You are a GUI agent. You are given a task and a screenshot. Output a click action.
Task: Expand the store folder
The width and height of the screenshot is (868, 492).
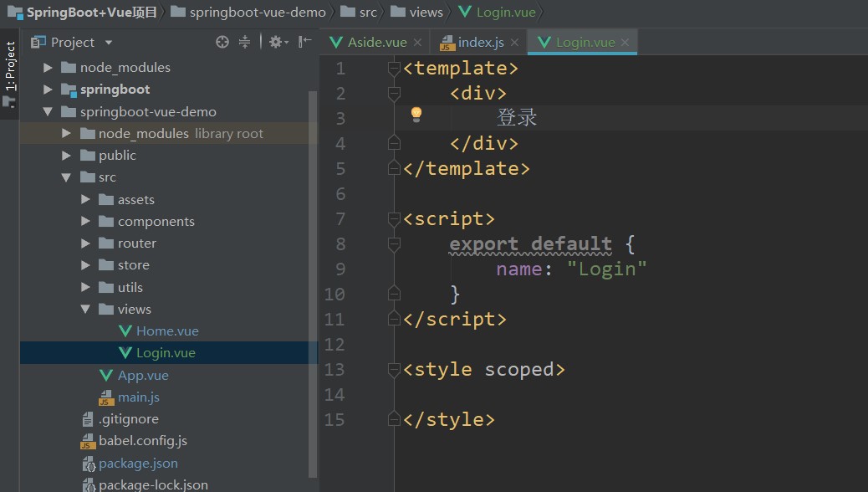pos(85,265)
